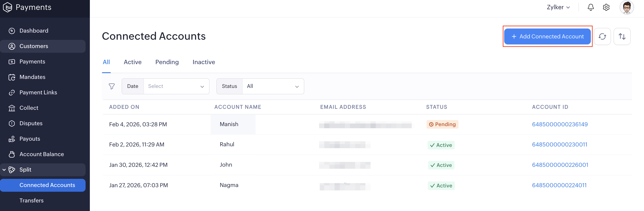Collapse the Split sidebar section
Image resolution: width=644 pixels, height=211 pixels.
[4, 170]
